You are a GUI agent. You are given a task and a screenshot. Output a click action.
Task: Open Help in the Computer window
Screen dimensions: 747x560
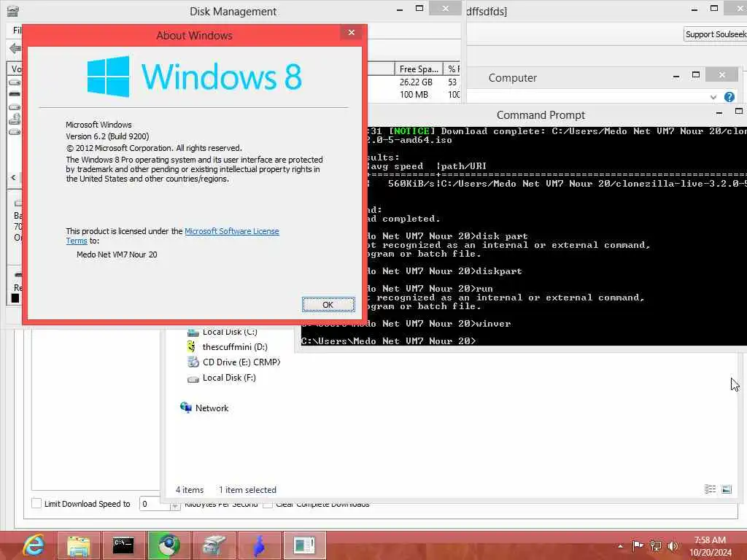729,97
